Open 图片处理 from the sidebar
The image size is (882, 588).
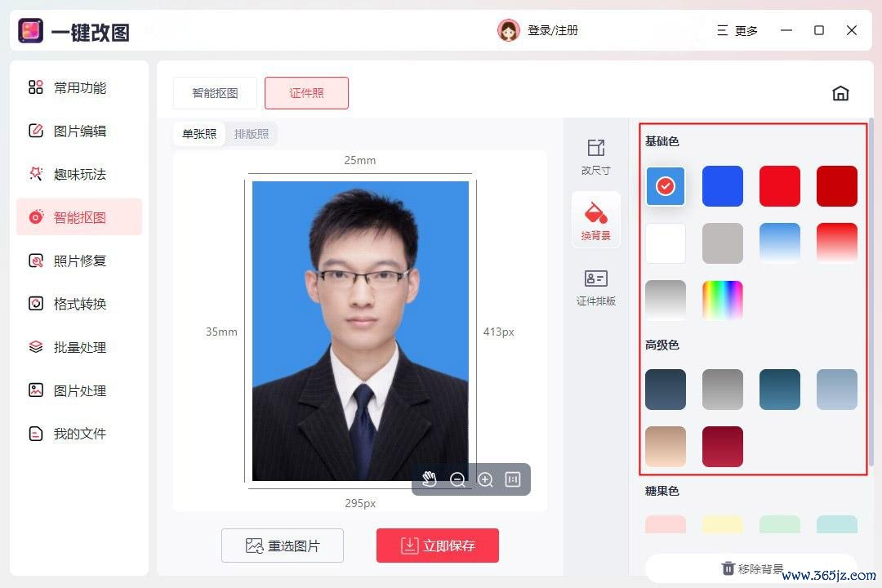pyautogui.click(x=79, y=390)
